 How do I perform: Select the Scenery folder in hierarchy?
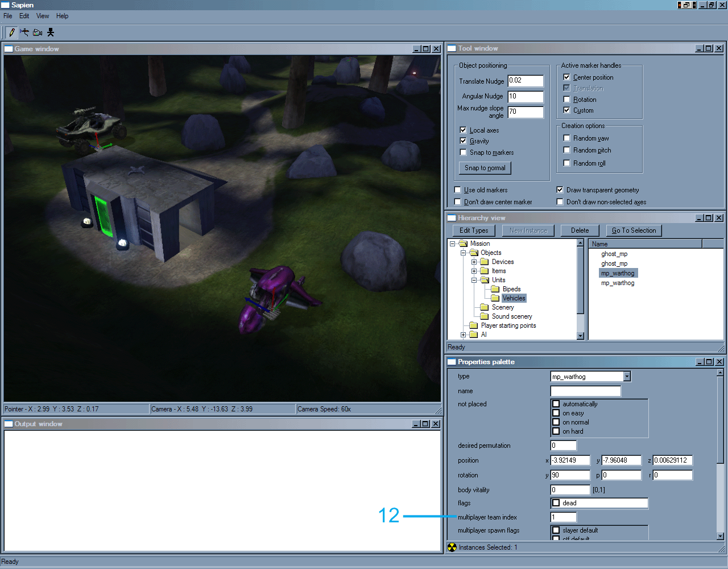503,307
